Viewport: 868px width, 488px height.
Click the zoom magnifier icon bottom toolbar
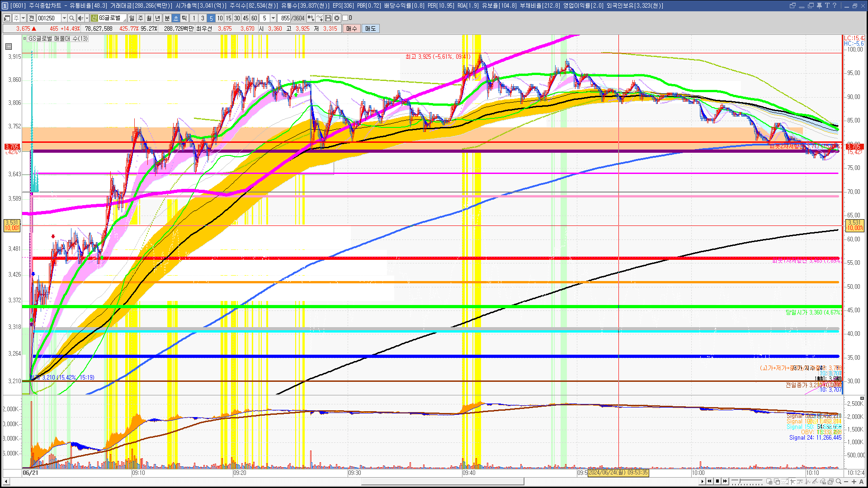pyautogui.click(x=839, y=482)
